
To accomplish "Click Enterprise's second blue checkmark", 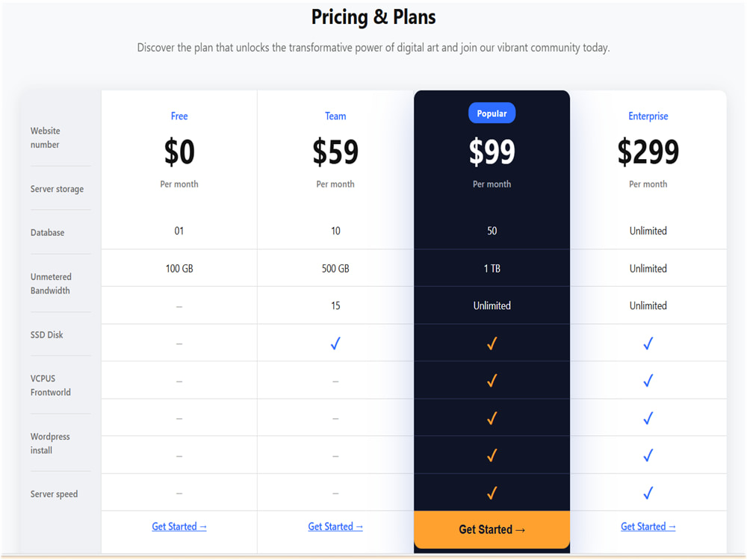I will click(648, 381).
